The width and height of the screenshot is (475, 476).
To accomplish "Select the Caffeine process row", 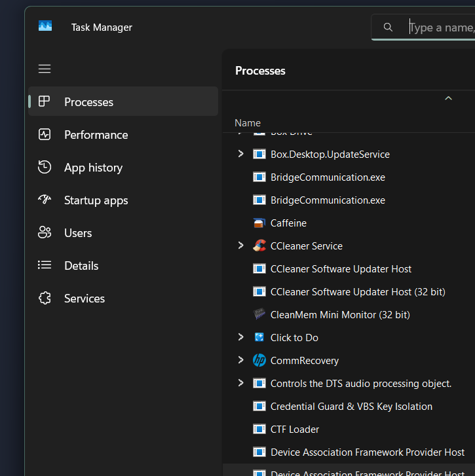I will pos(349,223).
